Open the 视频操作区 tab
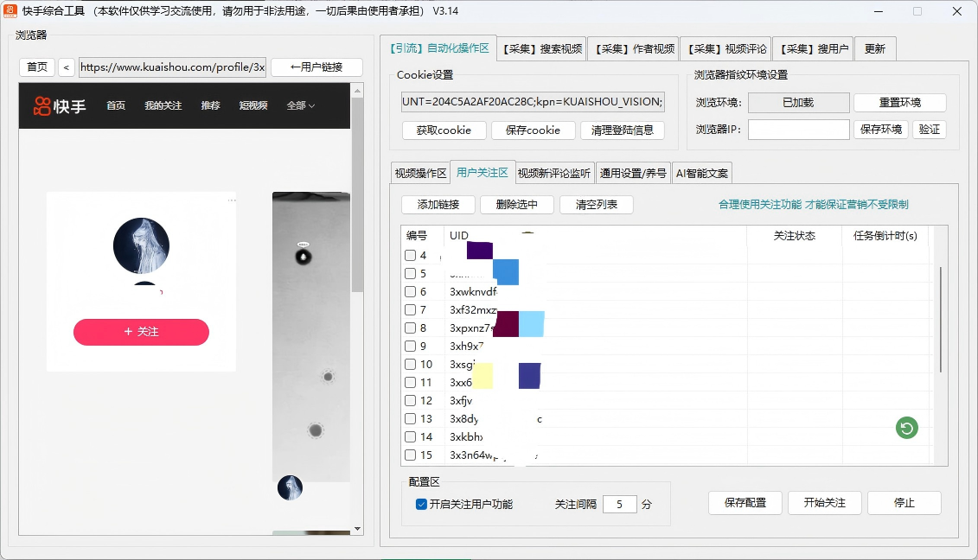 tap(420, 174)
